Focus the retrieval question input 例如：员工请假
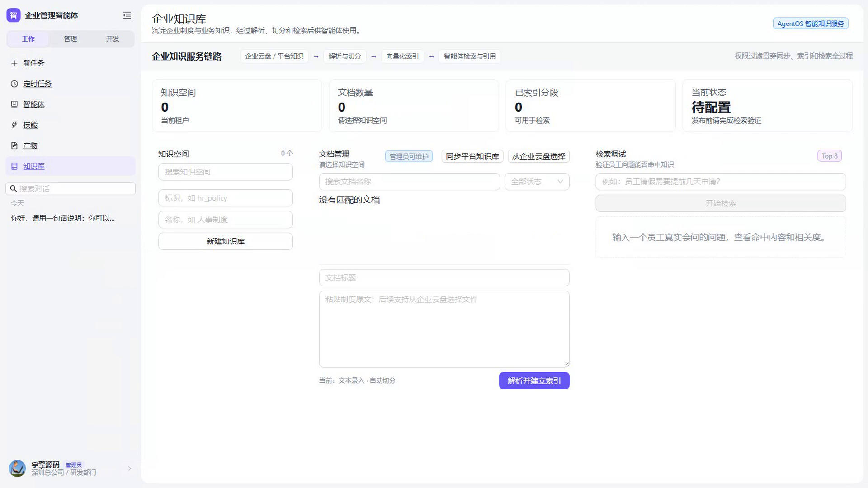This screenshot has height=488, width=868. pos(721,182)
